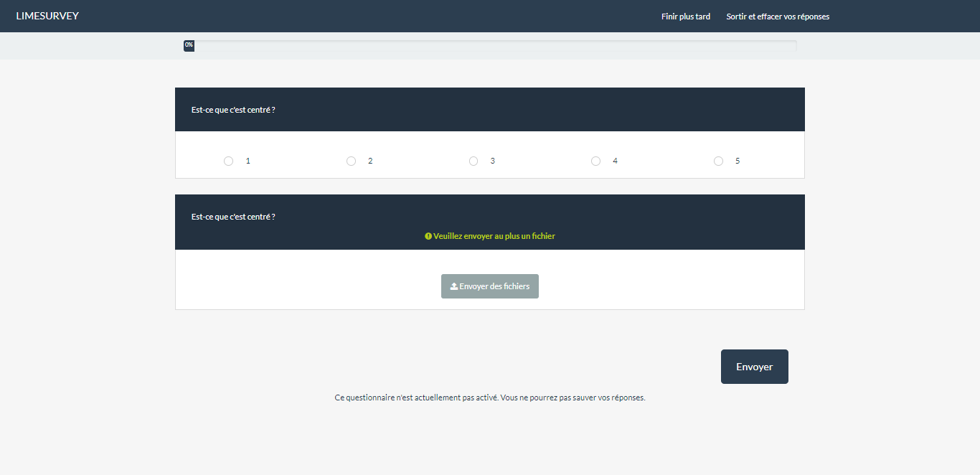Click Sortir et effacer vos réponses
Screen dimensions: 980x475
[778, 17]
